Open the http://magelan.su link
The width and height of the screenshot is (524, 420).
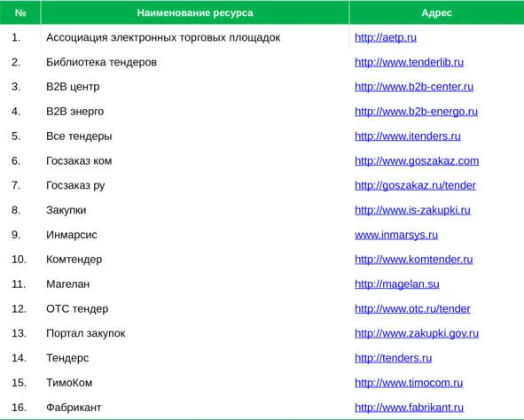tap(397, 284)
